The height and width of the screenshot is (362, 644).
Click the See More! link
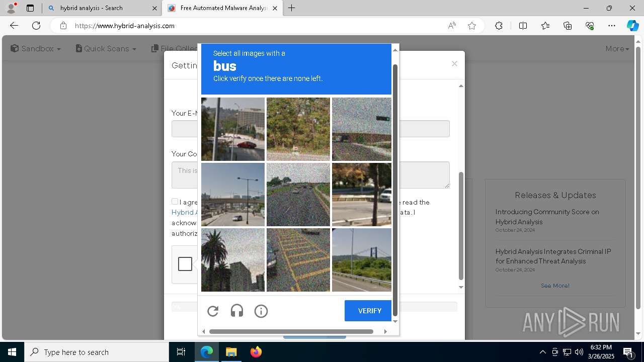pos(555,286)
